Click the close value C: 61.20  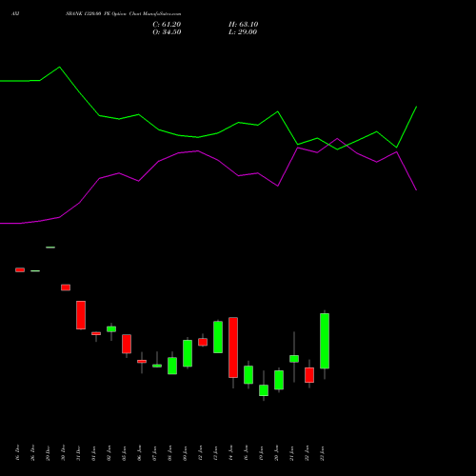click(167, 25)
